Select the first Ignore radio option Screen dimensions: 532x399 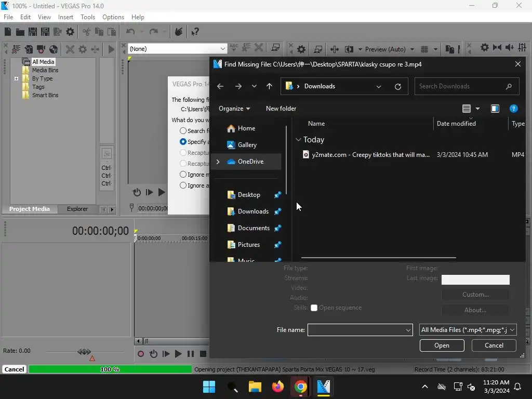[183, 175]
